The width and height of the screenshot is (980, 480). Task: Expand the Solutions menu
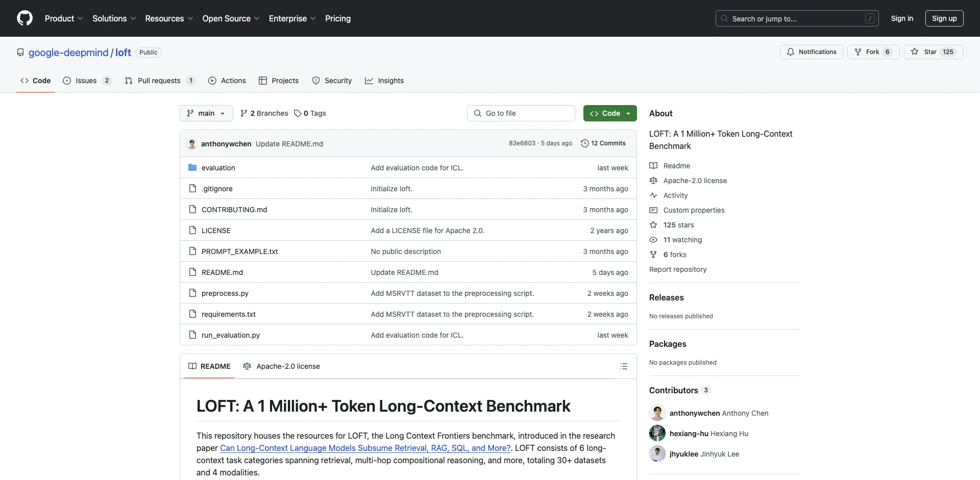point(114,18)
